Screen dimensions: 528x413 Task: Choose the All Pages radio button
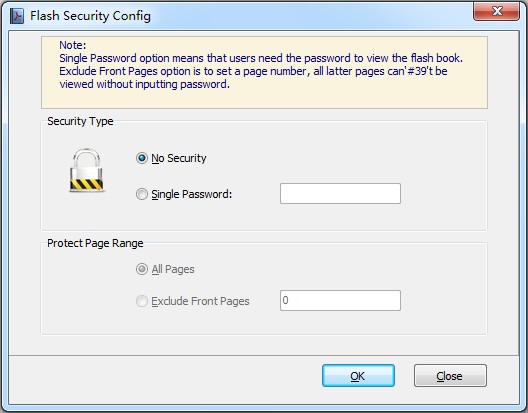tap(142, 269)
